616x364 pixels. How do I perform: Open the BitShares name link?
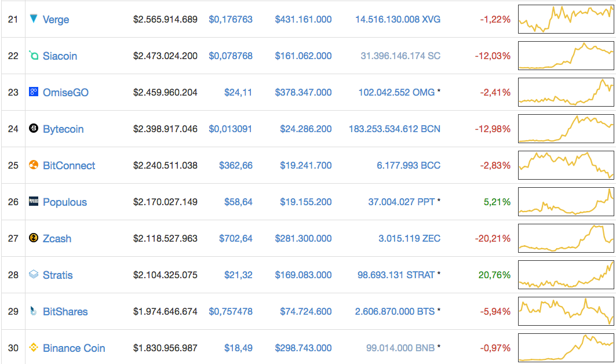[x=65, y=312]
